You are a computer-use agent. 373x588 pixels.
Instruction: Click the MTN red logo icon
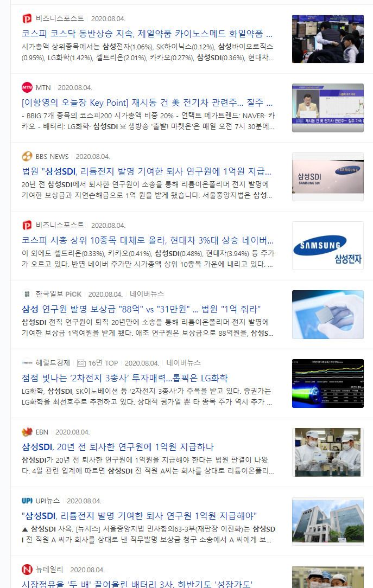(x=27, y=87)
